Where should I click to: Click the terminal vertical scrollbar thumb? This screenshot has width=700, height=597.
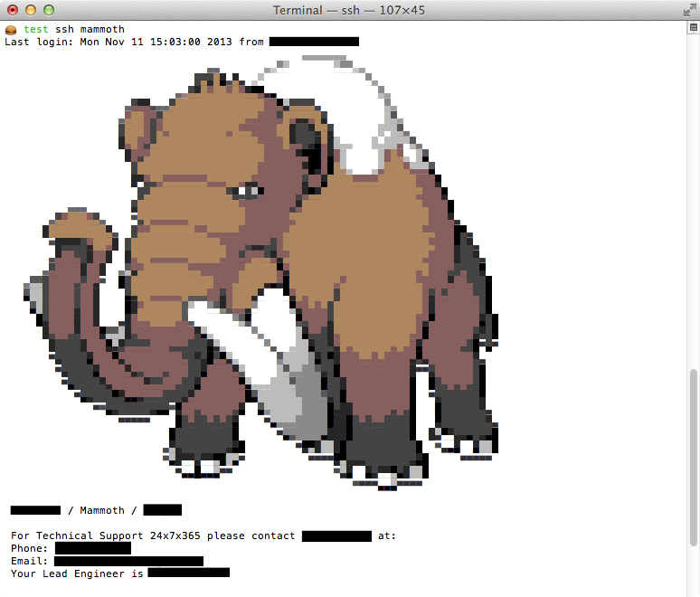pyautogui.click(x=694, y=458)
